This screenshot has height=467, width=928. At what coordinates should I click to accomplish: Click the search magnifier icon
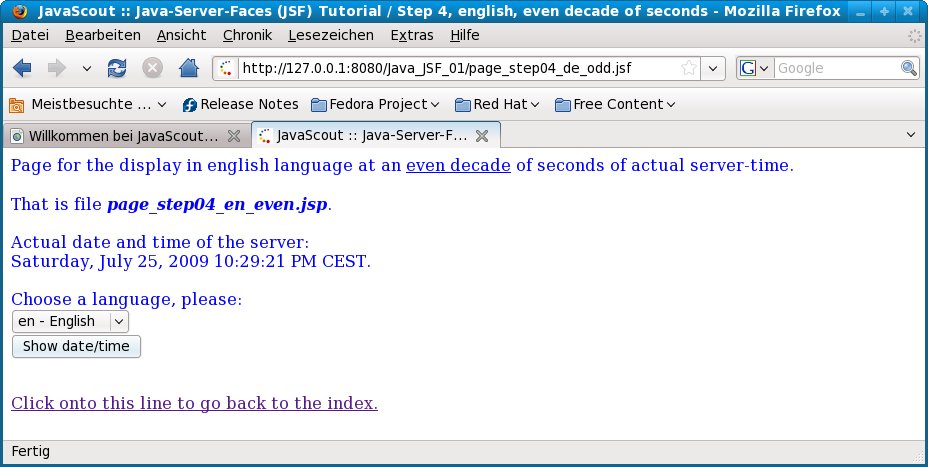[x=908, y=69]
